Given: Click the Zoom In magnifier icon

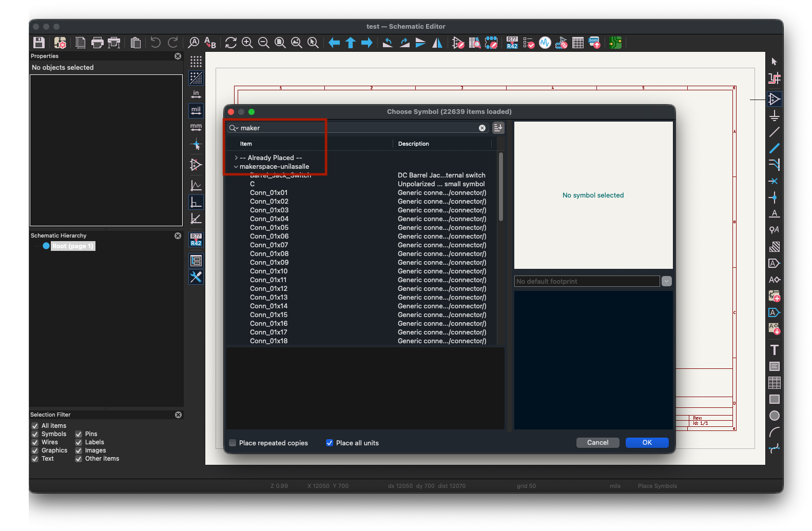Looking at the screenshot, I should click(247, 43).
